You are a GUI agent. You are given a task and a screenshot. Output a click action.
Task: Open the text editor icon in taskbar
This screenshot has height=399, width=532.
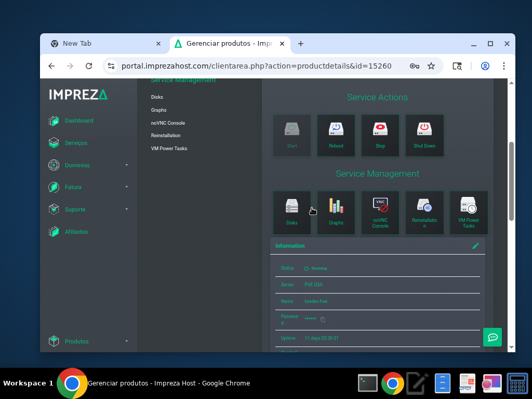click(417, 383)
